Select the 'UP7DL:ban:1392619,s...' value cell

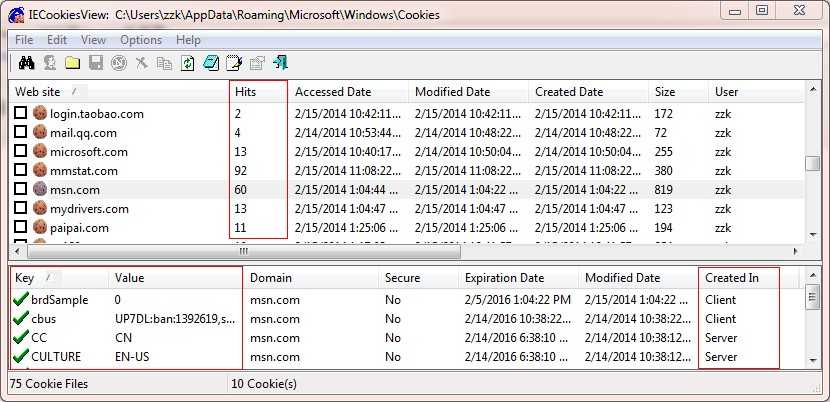(175, 319)
